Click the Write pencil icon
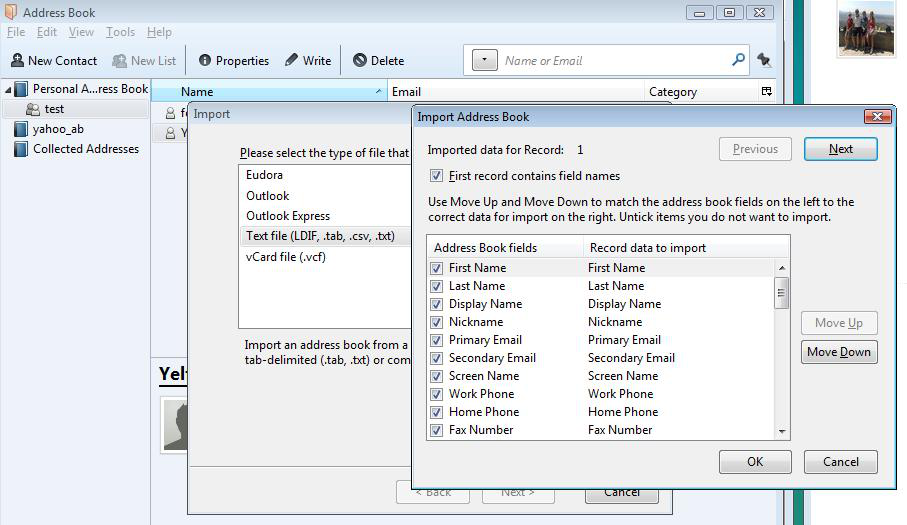 pos(292,60)
